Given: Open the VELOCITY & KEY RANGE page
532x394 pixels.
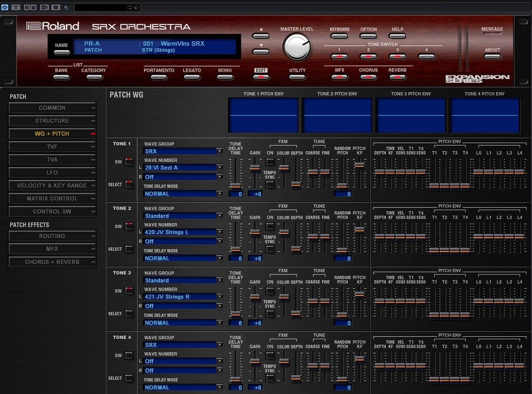Looking at the screenshot, I should click(x=52, y=186).
